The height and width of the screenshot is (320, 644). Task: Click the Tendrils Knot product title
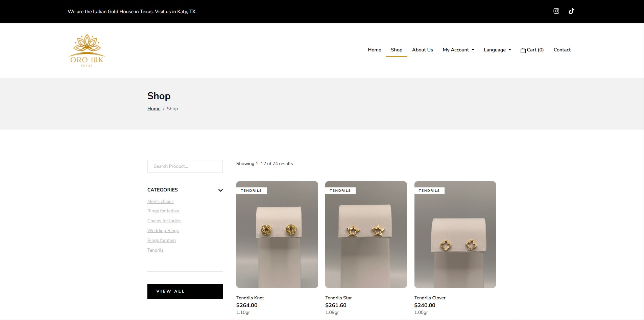pos(250,298)
